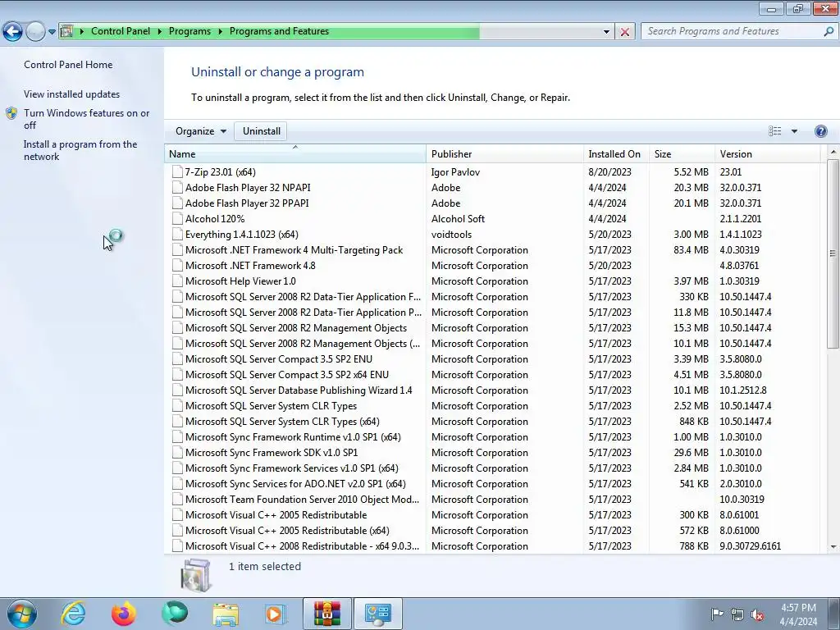Click the Uninstall button
840x630 pixels.
coord(262,131)
